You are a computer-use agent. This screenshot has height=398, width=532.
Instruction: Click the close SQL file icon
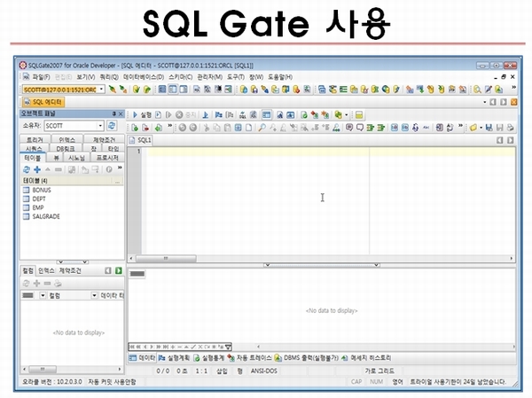[x=145, y=128]
